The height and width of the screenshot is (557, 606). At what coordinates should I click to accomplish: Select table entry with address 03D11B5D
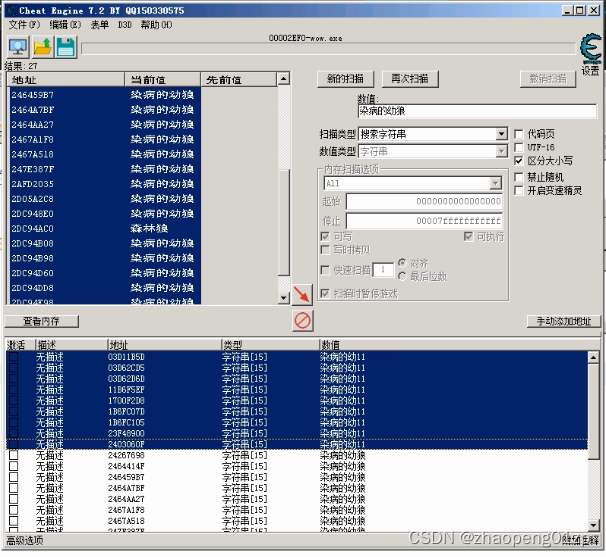(x=297, y=357)
